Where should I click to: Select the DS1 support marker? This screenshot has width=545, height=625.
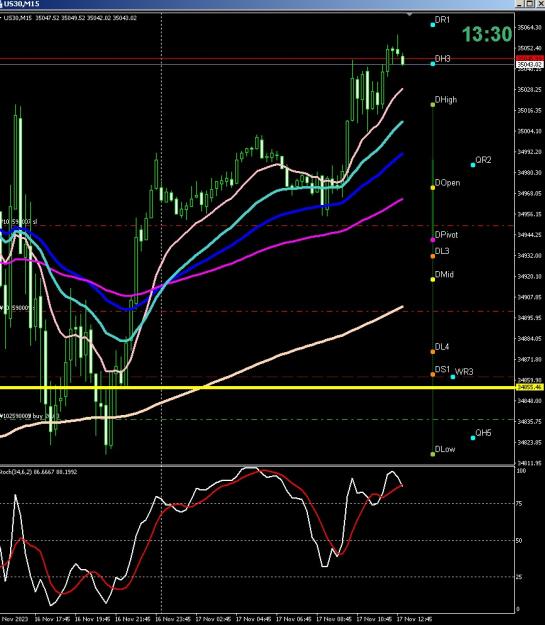pos(433,374)
